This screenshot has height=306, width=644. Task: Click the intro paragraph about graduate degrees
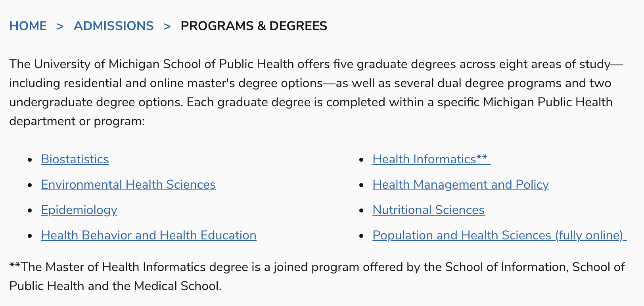click(x=316, y=93)
